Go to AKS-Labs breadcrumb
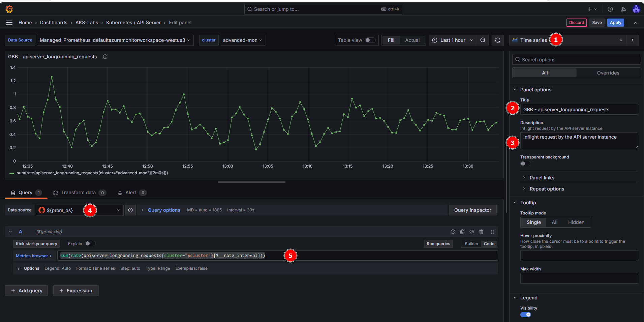This screenshot has width=644, height=322. pyautogui.click(x=87, y=23)
